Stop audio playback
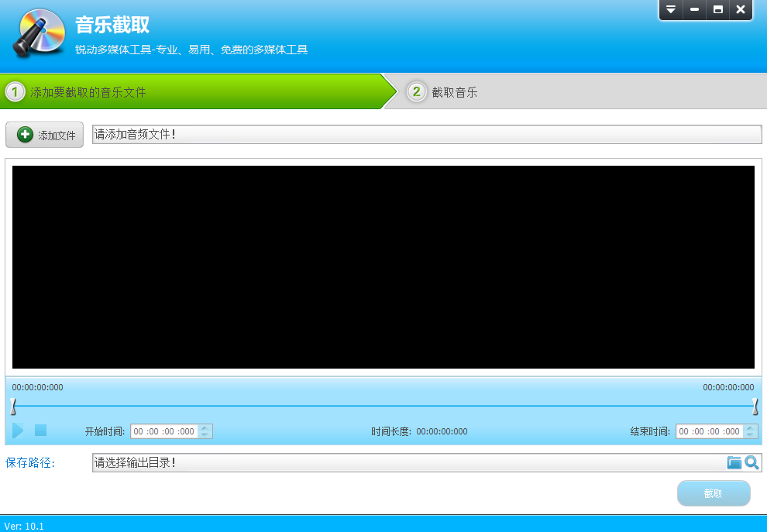 point(40,431)
